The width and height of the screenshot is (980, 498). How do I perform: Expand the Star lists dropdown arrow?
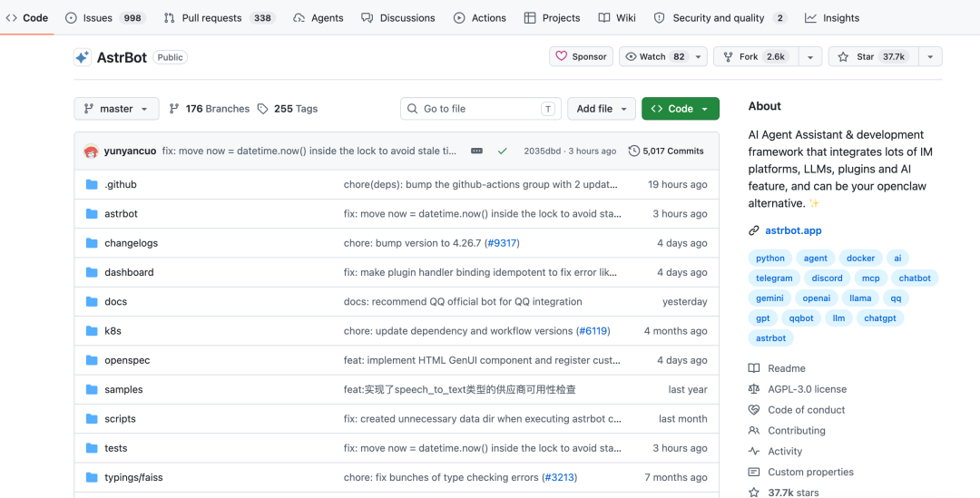pyautogui.click(x=930, y=56)
